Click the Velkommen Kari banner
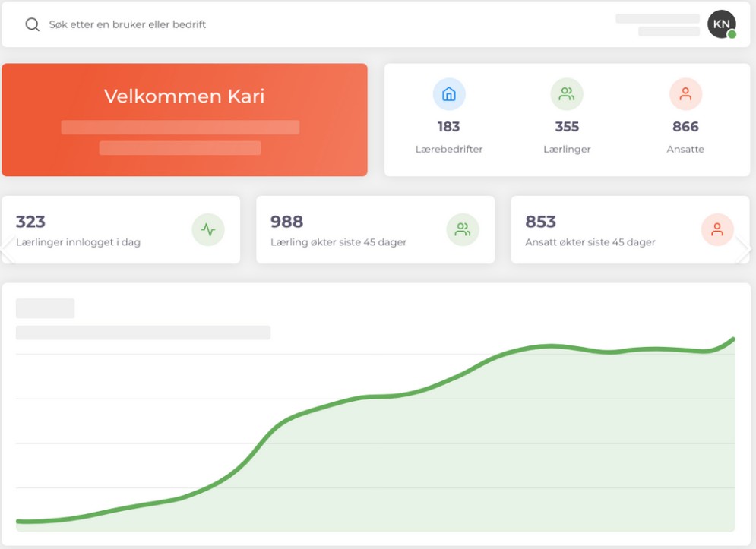The height and width of the screenshot is (549, 756). pyautogui.click(x=184, y=119)
